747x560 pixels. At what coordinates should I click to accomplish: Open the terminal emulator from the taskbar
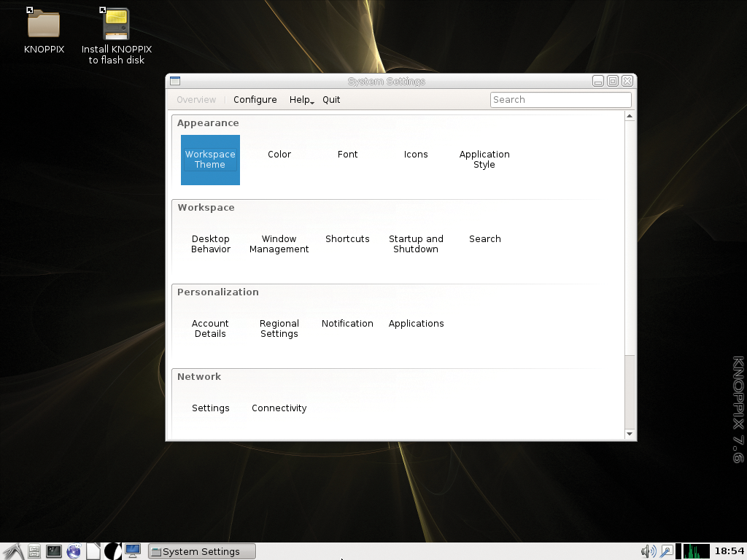(x=54, y=551)
